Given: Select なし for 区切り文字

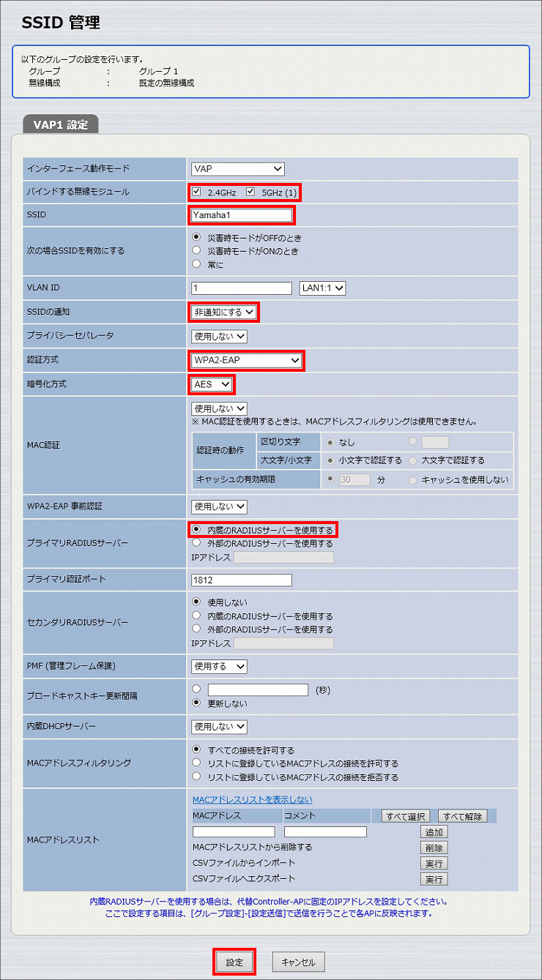Looking at the screenshot, I should coord(330,442).
